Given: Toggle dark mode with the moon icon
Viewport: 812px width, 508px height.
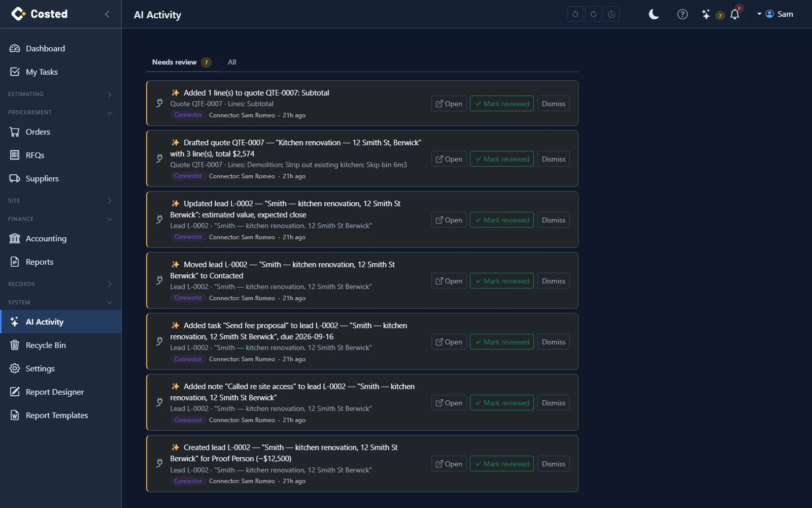Looking at the screenshot, I should coord(654,14).
